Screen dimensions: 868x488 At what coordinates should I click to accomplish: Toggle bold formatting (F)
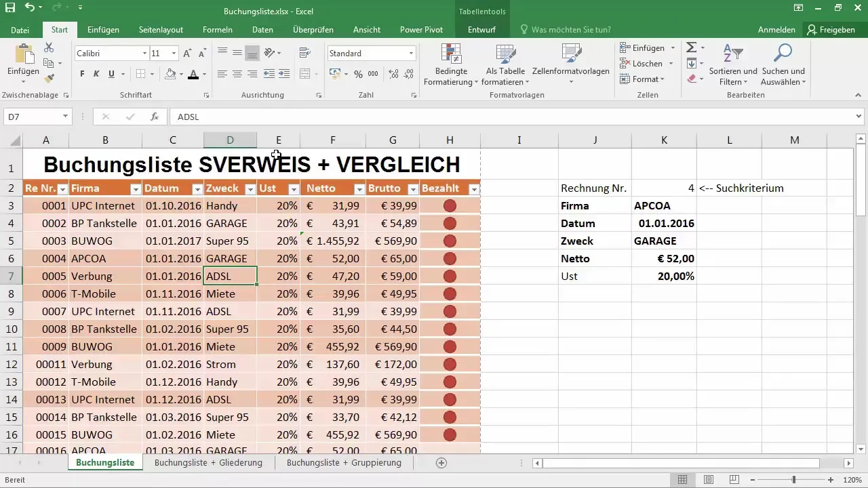tap(82, 74)
